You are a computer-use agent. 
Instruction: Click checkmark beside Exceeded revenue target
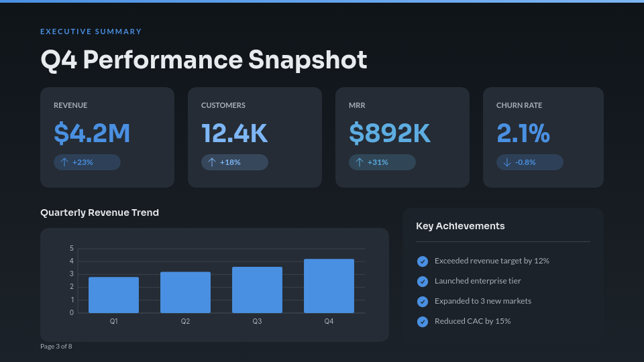click(x=423, y=261)
